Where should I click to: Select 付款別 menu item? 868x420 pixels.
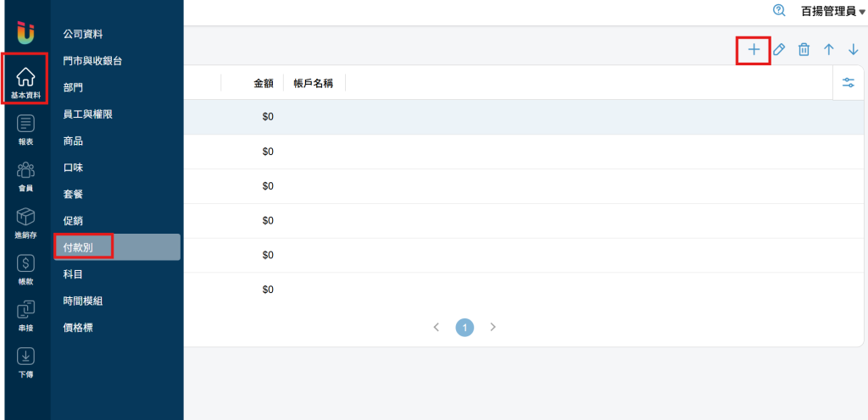[x=78, y=247]
